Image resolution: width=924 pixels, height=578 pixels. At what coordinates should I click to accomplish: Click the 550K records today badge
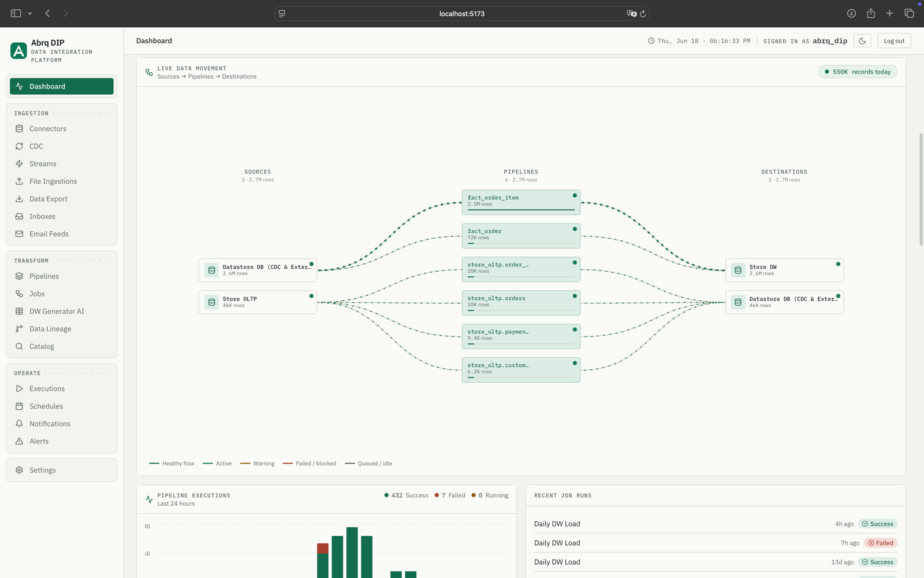click(x=858, y=72)
